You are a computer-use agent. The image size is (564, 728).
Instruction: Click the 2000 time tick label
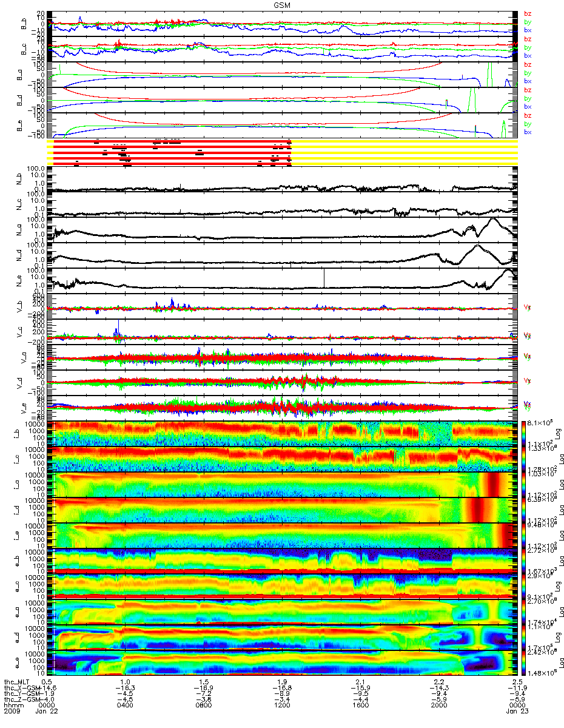pyautogui.click(x=438, y=705)
